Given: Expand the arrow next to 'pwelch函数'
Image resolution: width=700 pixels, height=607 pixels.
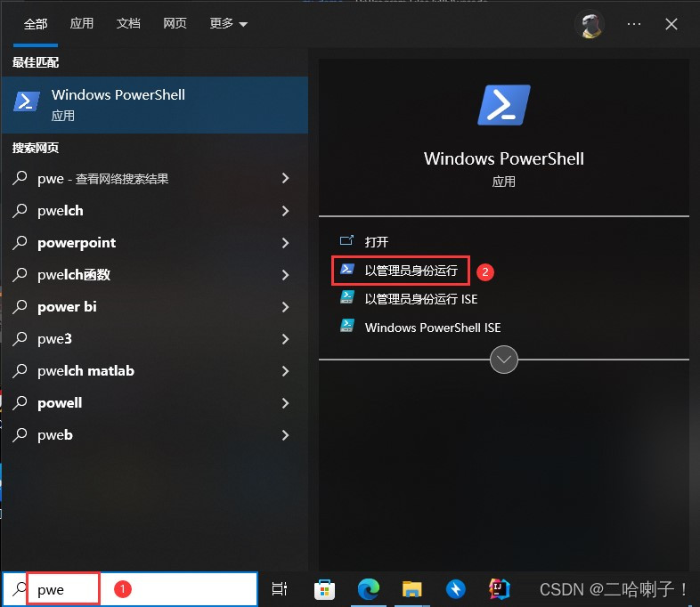Looking at the screenshot, I should pos(286,275).
